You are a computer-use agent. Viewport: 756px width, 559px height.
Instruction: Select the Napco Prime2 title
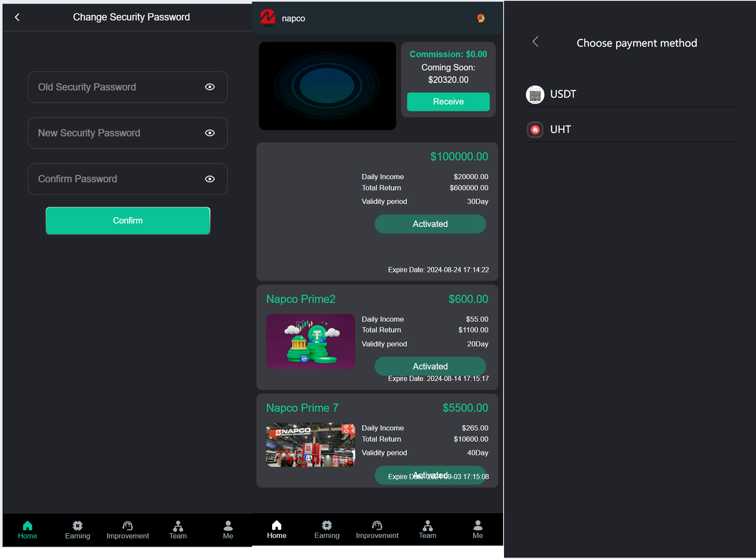point(301,299)
